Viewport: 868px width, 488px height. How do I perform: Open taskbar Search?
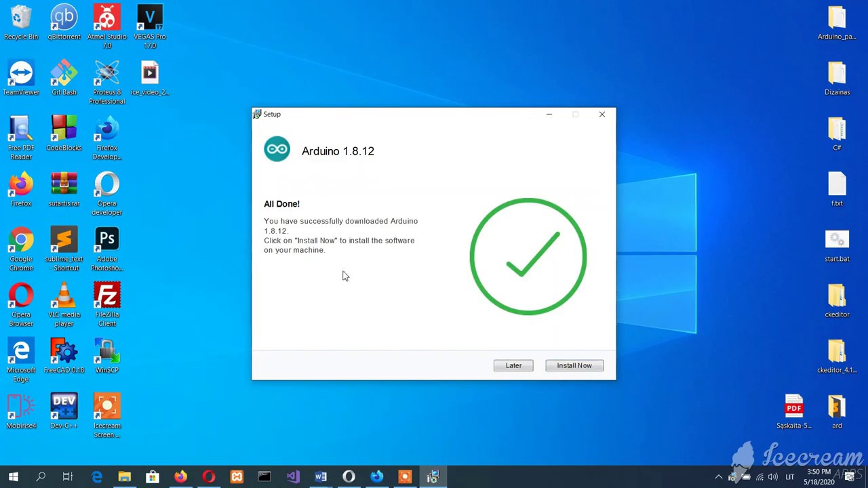click(41, 477)
